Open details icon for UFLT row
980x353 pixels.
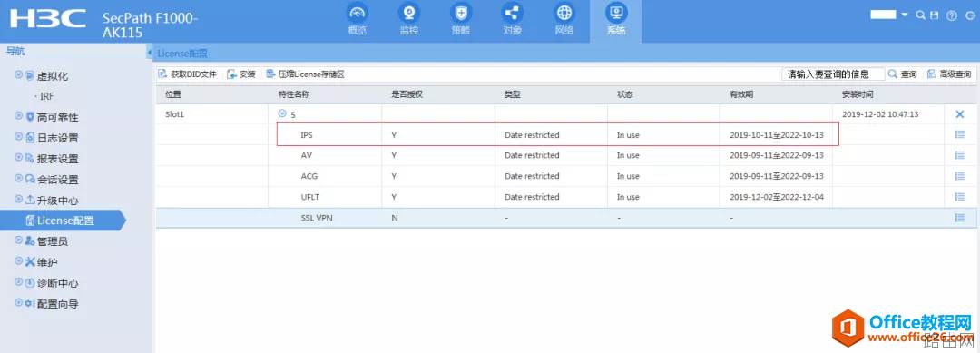pyautogui.click(x=960, y=197)
